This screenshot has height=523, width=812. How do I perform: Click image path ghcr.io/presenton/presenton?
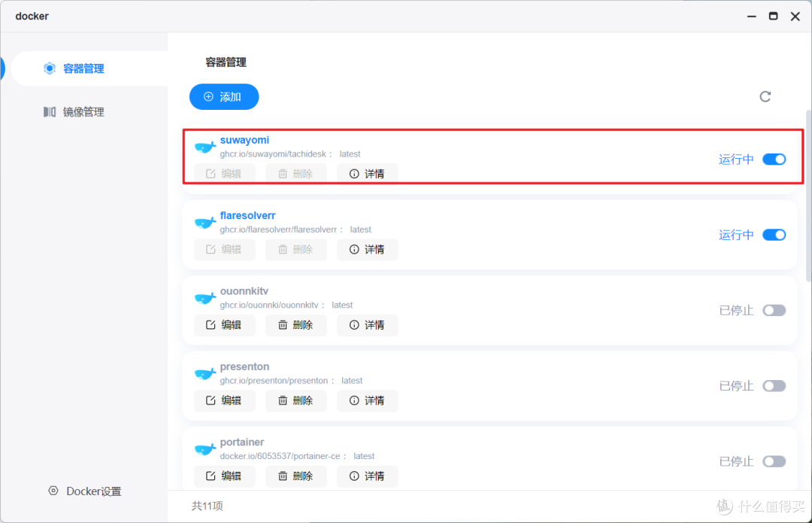click(274, 381)
